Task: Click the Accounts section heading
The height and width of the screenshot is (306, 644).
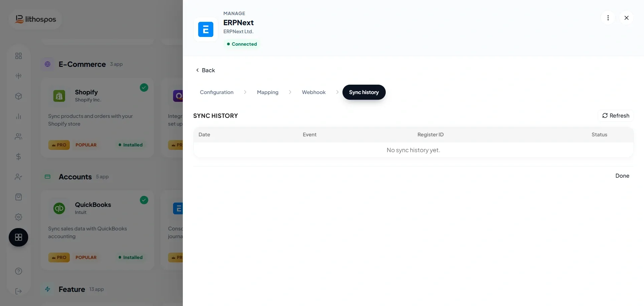Action: click(x=75, y=177)
